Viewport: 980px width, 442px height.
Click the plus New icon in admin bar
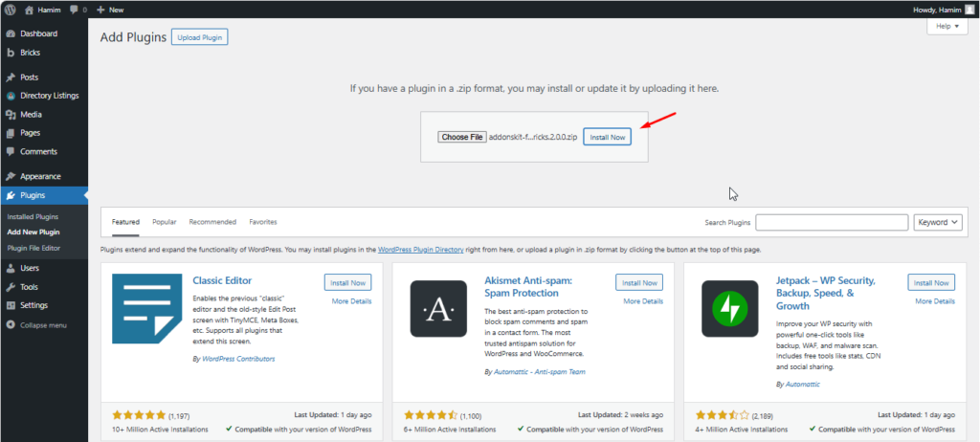click(100, 10)
